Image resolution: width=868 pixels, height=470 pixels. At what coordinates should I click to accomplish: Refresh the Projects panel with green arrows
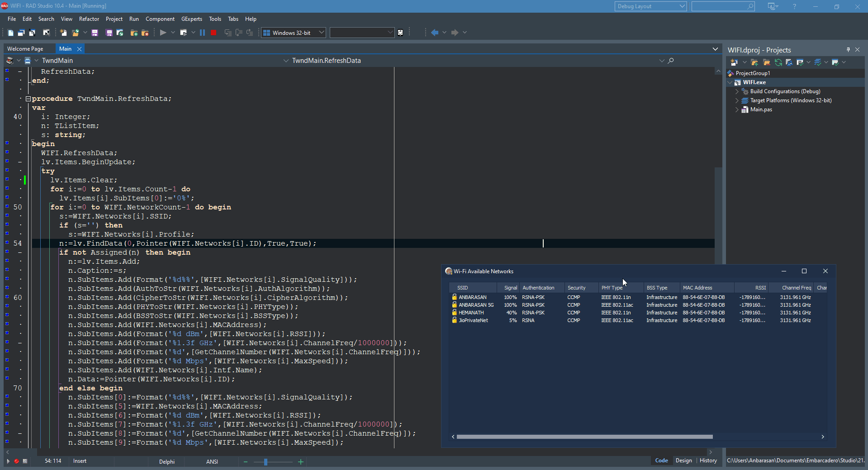[778, 62]
